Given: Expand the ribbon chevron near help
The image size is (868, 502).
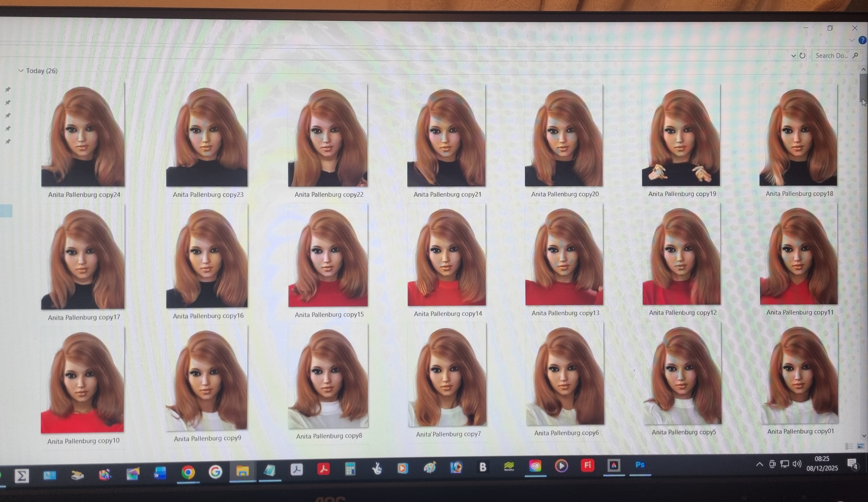Looking at the screenshot, I should 852,40.
